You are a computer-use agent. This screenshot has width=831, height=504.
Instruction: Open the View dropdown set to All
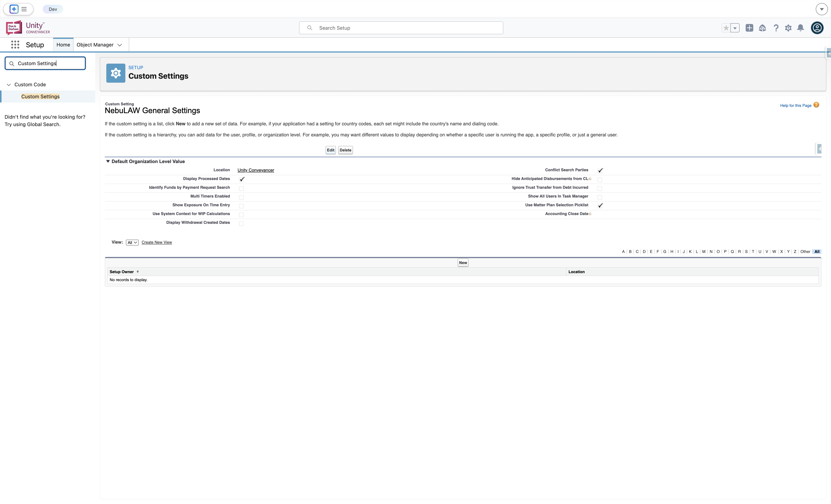point(132,242)
